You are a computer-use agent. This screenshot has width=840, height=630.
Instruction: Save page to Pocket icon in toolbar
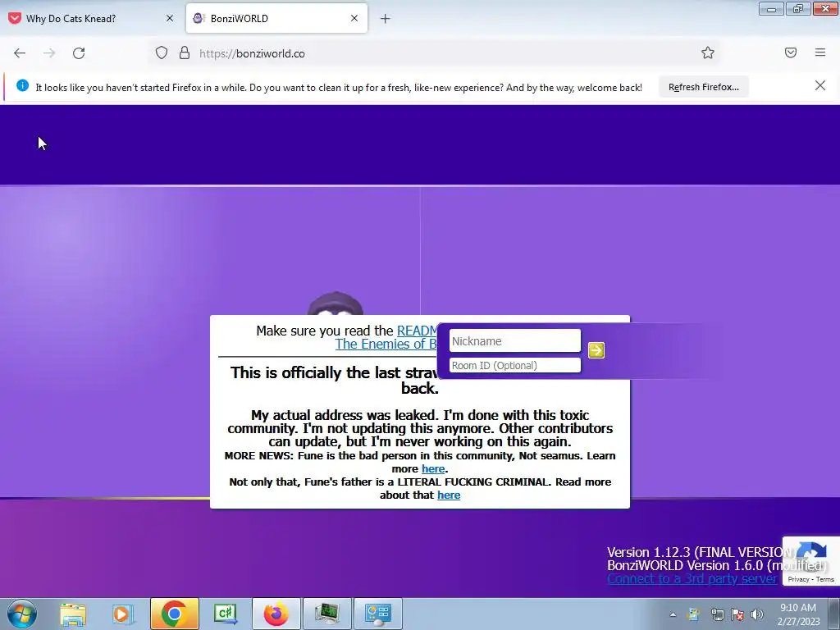[x=791, y=52]
